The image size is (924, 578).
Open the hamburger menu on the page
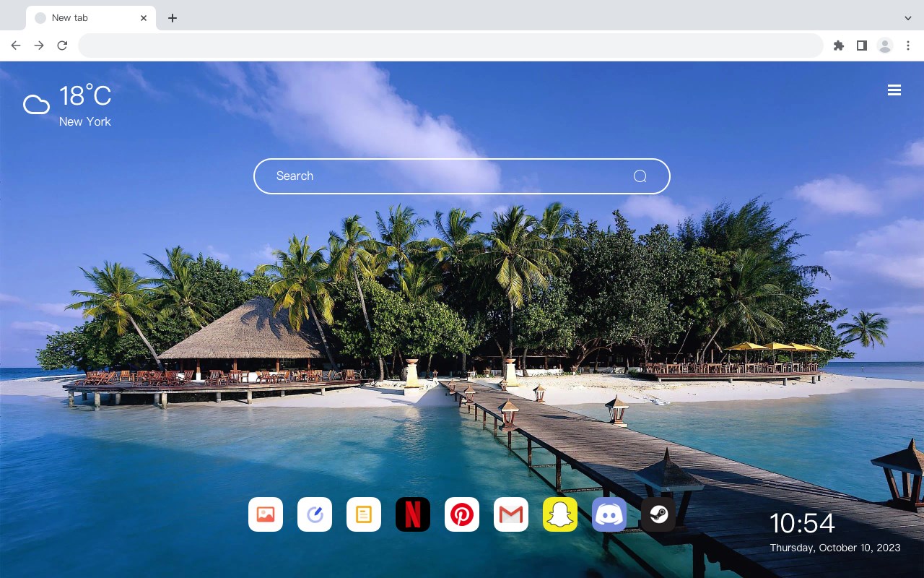(x=894, y=90)
